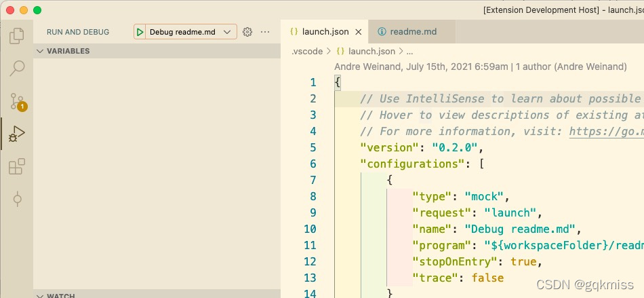Click the "trace" key on line 13
Screen dimensions: 644x298
(x=435, y=278)
